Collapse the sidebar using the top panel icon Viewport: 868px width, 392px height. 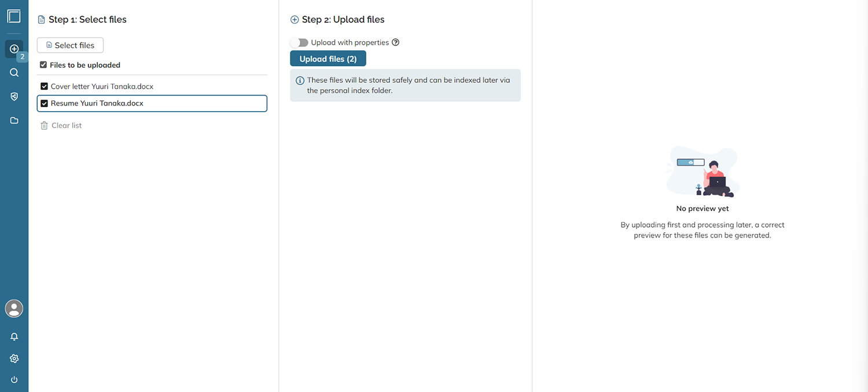click(14, 16)
